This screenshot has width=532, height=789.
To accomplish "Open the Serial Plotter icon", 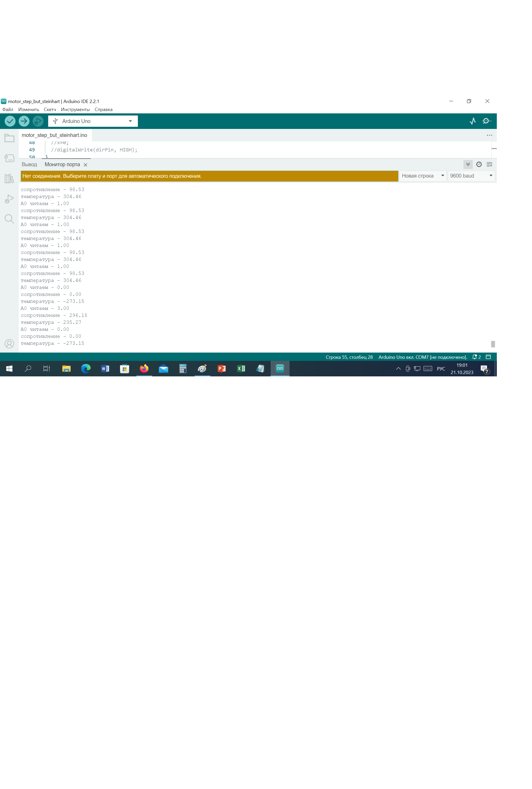I will tap(473, 121).
